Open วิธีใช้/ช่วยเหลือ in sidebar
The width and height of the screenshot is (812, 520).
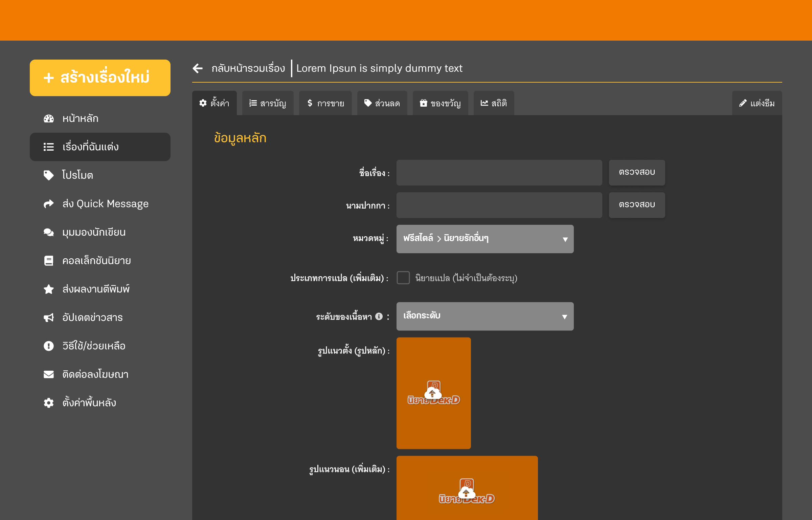coord(100,346)
